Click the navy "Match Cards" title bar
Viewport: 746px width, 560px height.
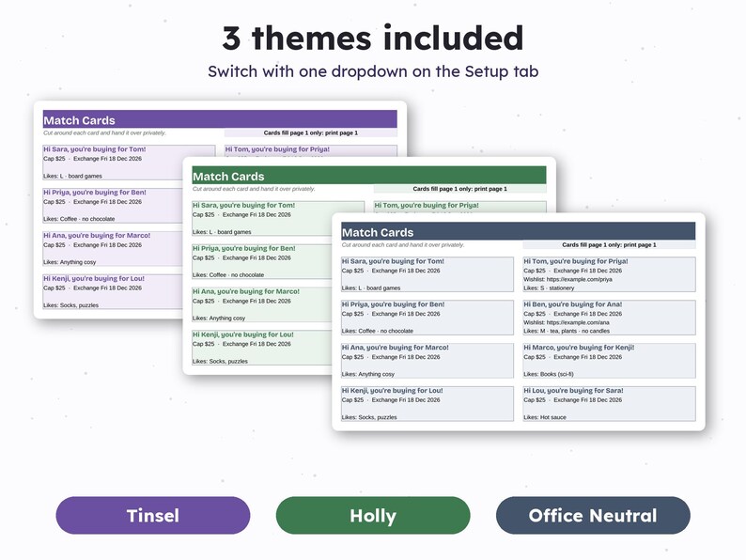click(x=519, y=231)
